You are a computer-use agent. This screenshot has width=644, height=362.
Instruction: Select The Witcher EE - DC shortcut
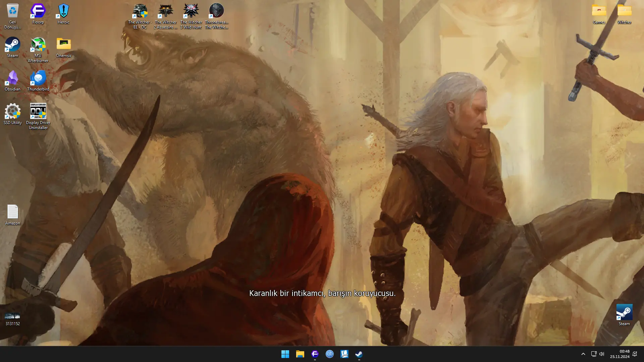tap(140, 16)
